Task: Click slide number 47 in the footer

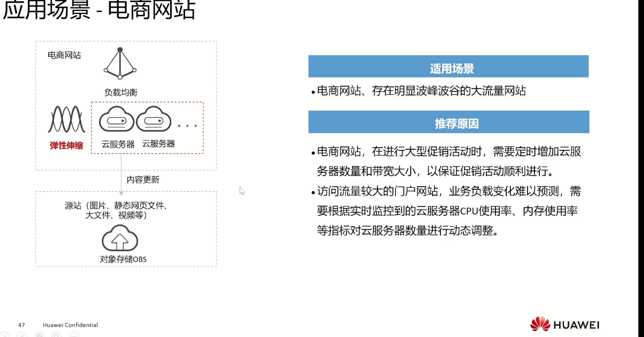Action: 21,325
